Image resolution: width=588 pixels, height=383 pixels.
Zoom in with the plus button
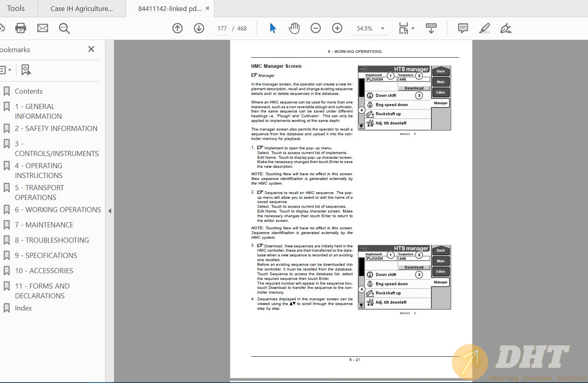(x=337, y=28)
